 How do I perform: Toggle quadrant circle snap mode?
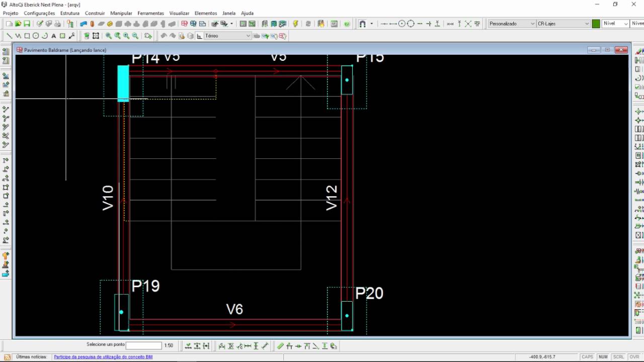click(x=411, y=24)
